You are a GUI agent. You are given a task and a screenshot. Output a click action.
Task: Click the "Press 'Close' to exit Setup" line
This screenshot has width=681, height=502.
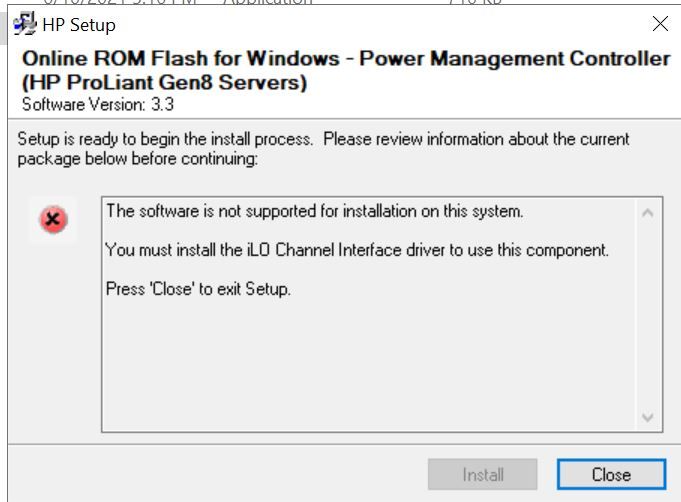(x=198, y=289)
